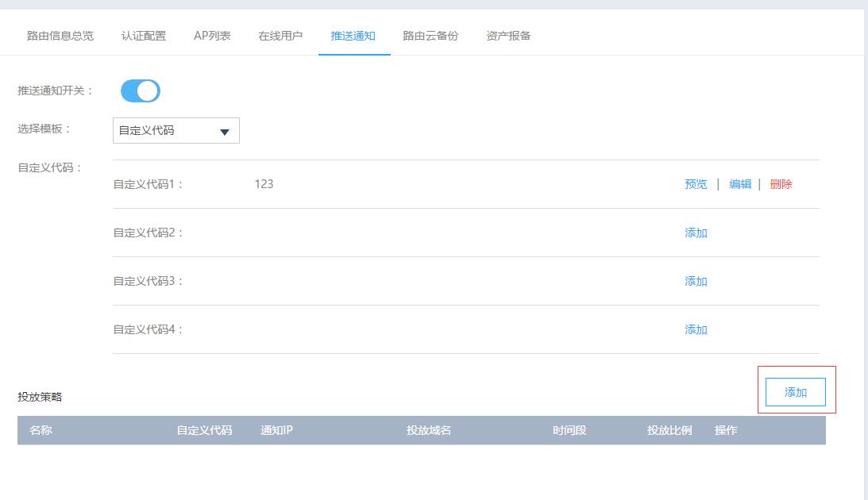The image size is (868, 500).
Task: Click the 通知IP column header
Action: pyautogui.click(x=277, y=430)
